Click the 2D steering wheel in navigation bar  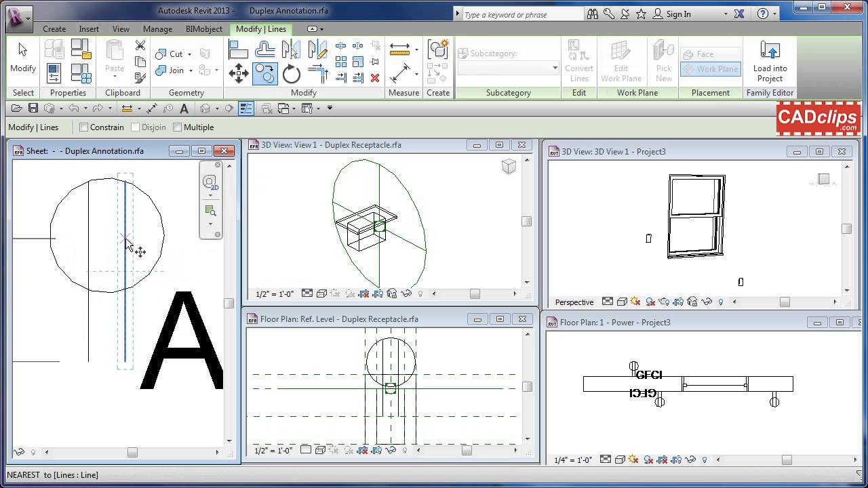click(210, 182)
